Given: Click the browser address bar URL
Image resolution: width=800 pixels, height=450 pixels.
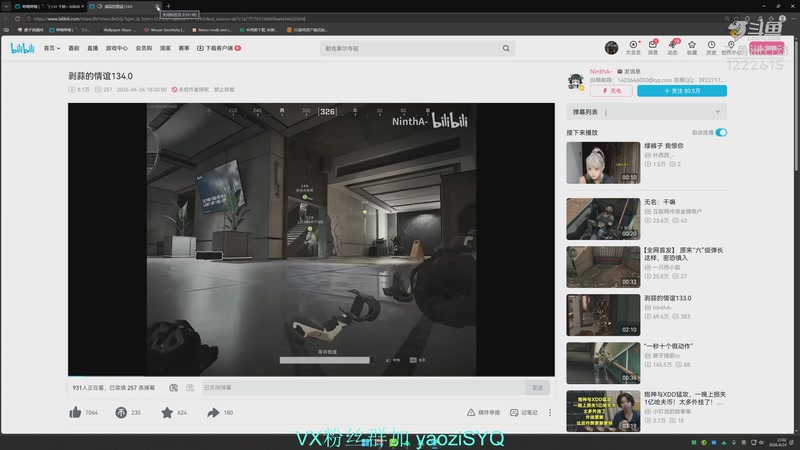Looking at the screenshot, I should click(170, 18).
